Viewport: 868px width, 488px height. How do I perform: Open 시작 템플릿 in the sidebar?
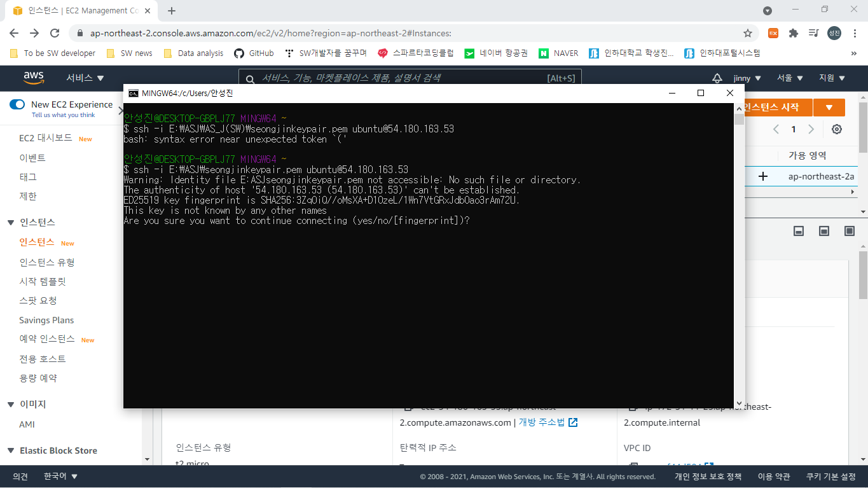pyautogui.click(x=43, y=281)
